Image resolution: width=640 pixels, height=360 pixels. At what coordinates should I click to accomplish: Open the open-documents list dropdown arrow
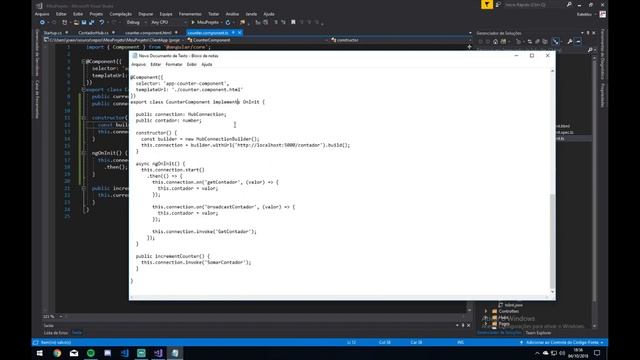470,33
